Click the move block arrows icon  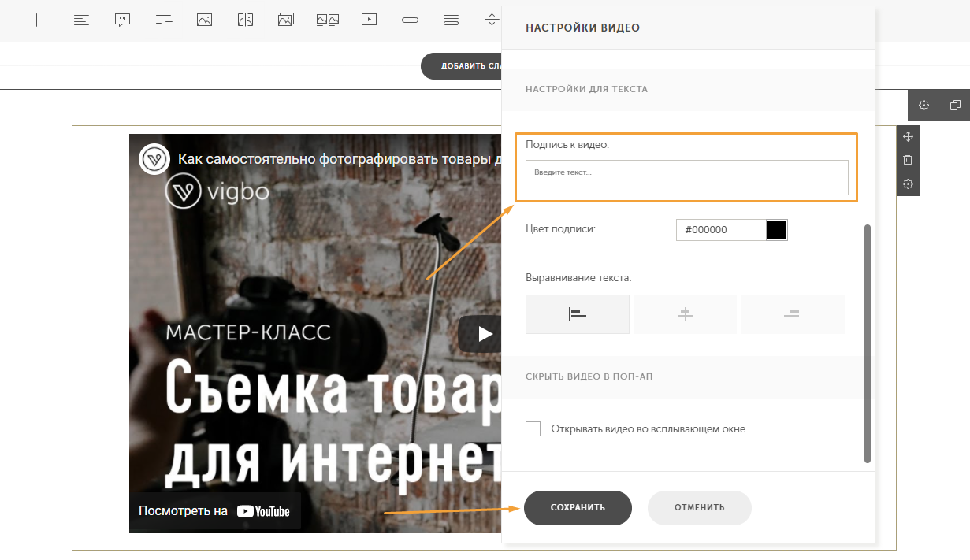[x=908, y=136]
